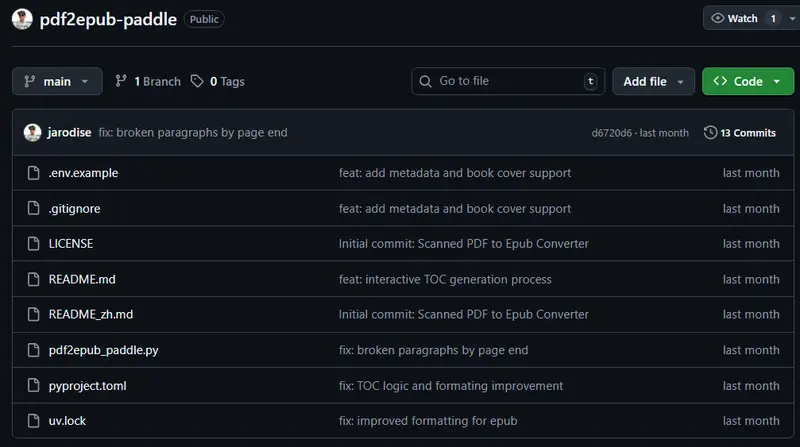This screenshot has height=447, width=800.
Task: Select the file icon for .env.example
Action: point(33,173)
